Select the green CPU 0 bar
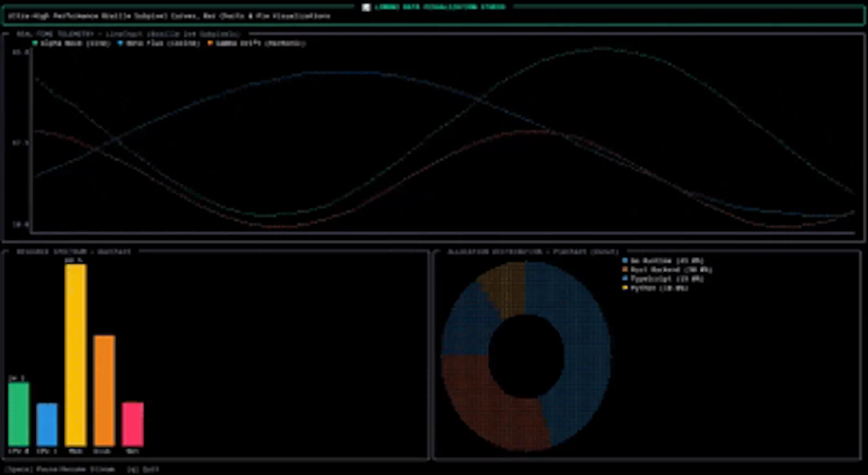Image resolution: width=868 pixels, height=475 pixels. coord(18,414)
